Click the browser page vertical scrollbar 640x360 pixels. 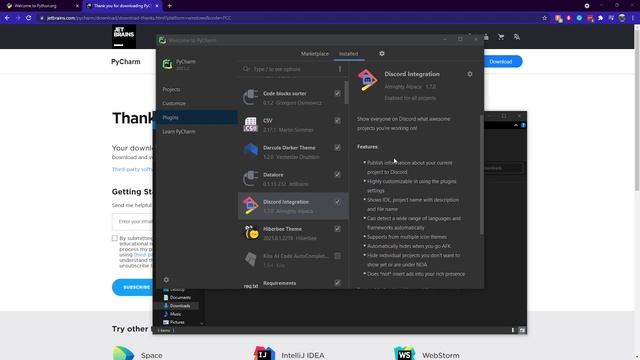tap(637, 110)
